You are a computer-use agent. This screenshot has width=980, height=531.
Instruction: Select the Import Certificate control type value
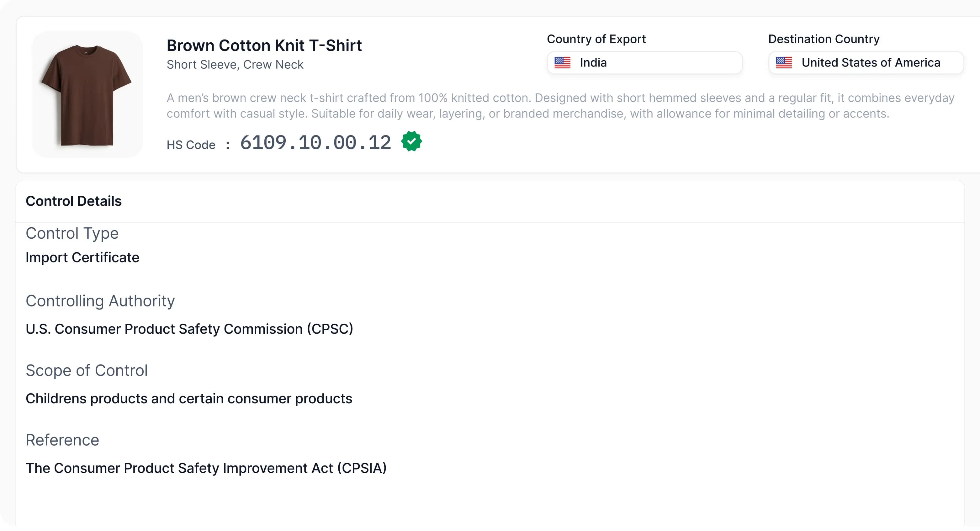pos(82,258)
